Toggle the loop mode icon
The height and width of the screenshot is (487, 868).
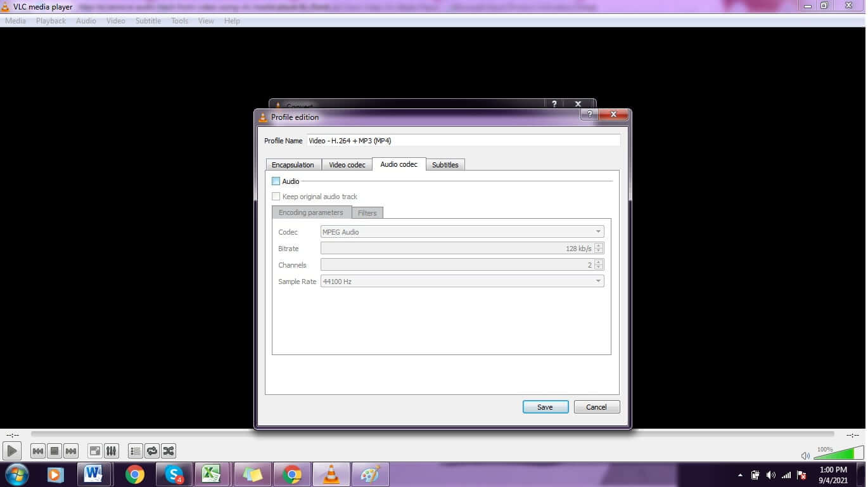152,451
